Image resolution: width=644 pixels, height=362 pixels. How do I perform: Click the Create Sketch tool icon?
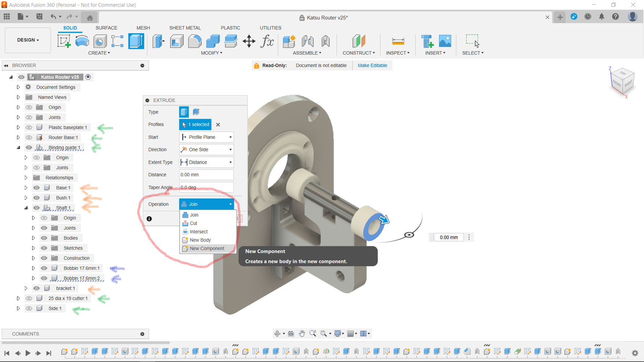click(x=64, y=41)
